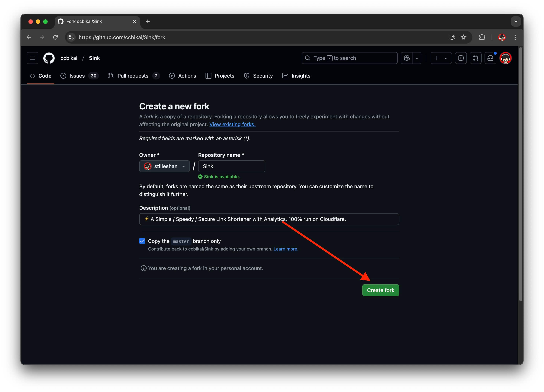Switch to the Security tab

(x=258, y=76)
